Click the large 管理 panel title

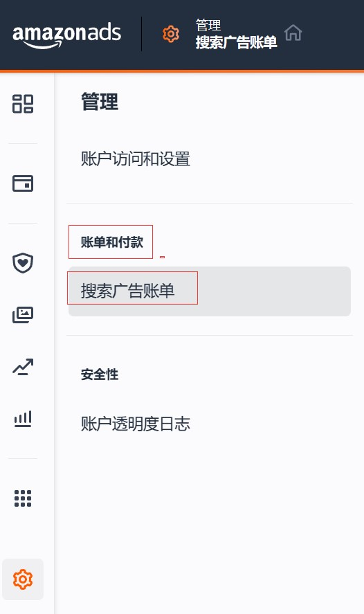(x=100, y=102)
